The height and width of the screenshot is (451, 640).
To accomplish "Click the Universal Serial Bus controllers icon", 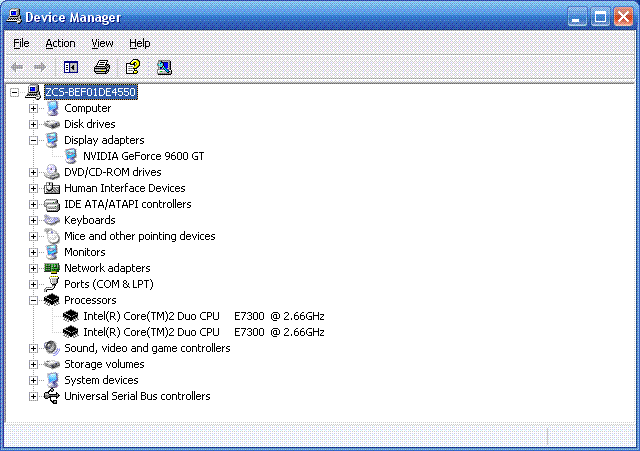I will pyautogui.click(x=52, y=396).
